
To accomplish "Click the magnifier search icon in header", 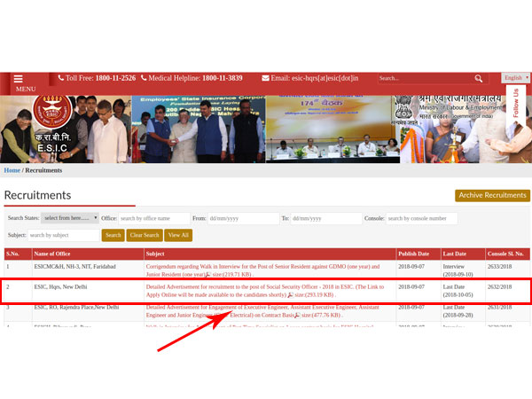I will (x=479, y=79).
